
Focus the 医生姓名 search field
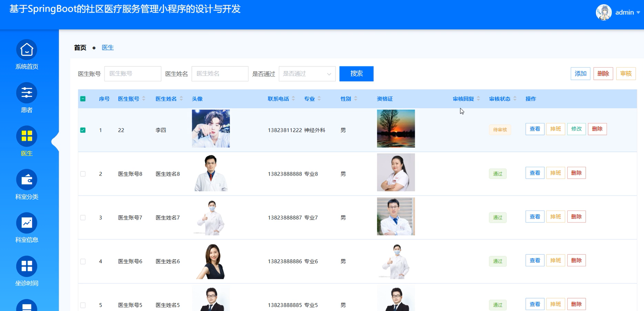pos(220,74)
